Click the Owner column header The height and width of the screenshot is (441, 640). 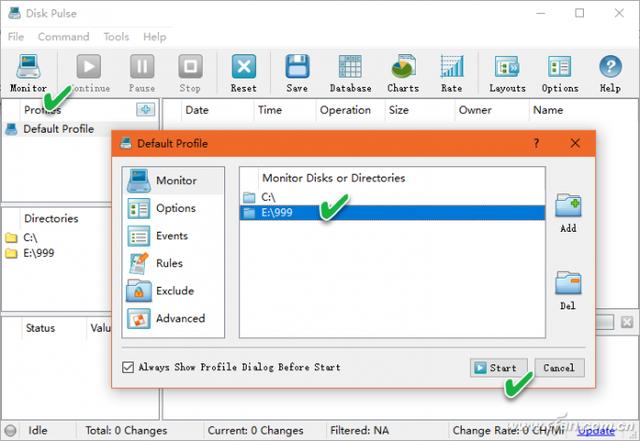[x=491, y=110]
